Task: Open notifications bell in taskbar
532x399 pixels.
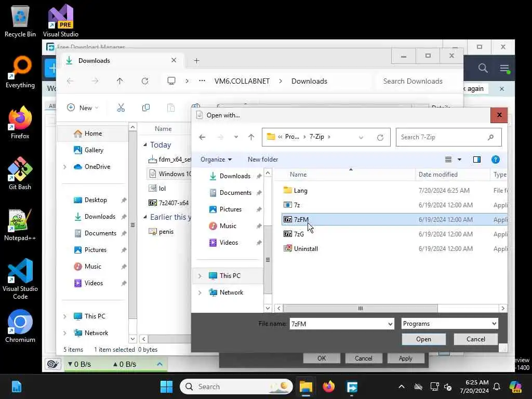Action: point(496,387)
